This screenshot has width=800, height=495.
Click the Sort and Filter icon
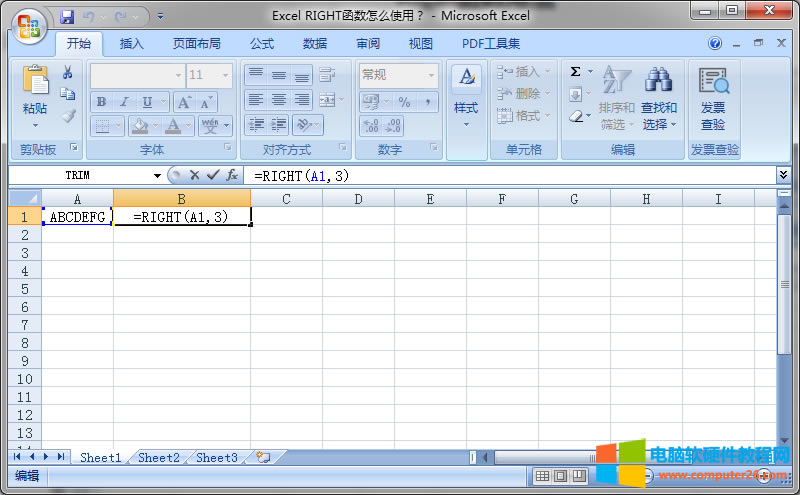616,82
